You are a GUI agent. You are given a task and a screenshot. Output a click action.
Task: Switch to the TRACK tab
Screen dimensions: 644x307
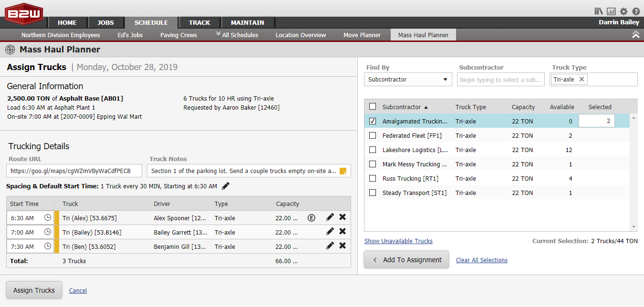(x=199, y=22)
